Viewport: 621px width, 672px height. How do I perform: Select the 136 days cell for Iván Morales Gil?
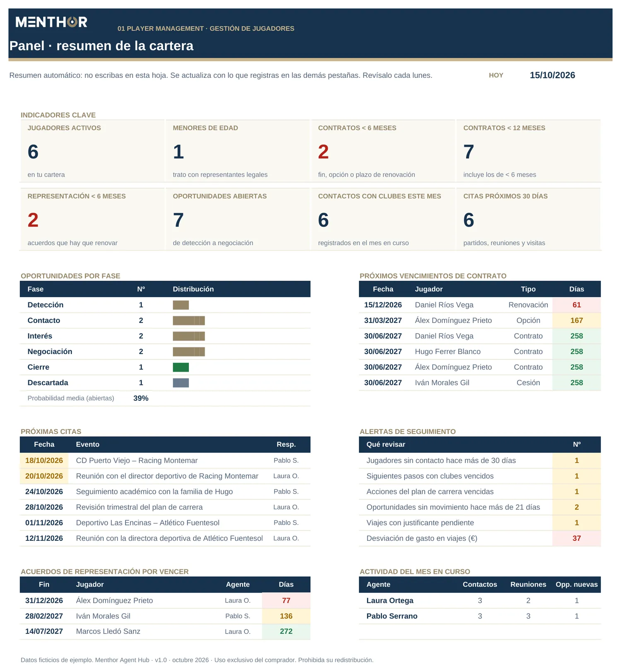tap(286, 616)
